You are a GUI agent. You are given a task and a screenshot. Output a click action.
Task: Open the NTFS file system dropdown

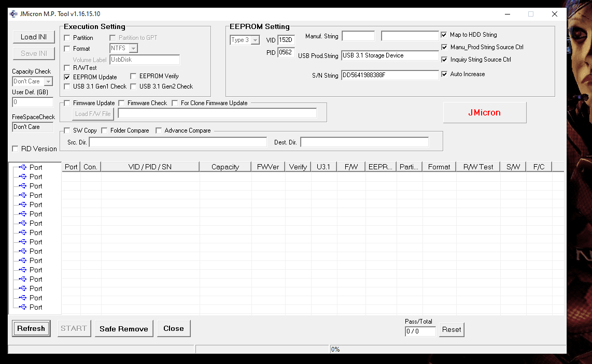click(133, 48)
